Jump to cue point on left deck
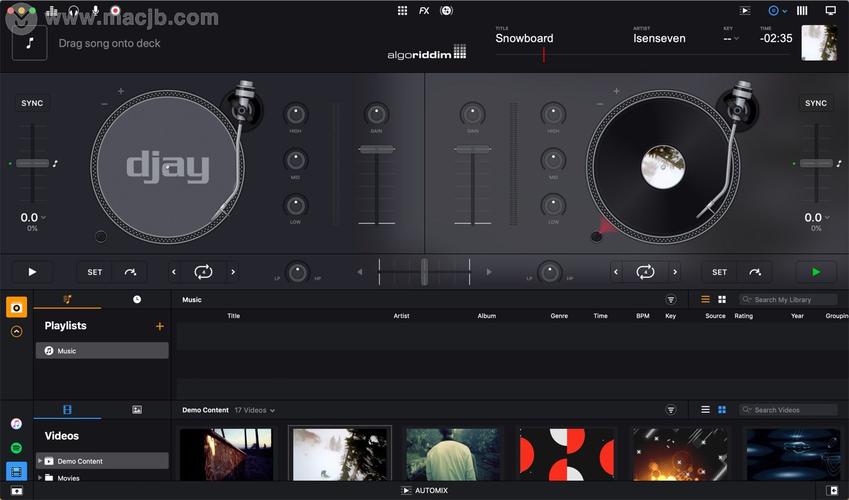This screenshot has width=849, height=500. (130, 272)
